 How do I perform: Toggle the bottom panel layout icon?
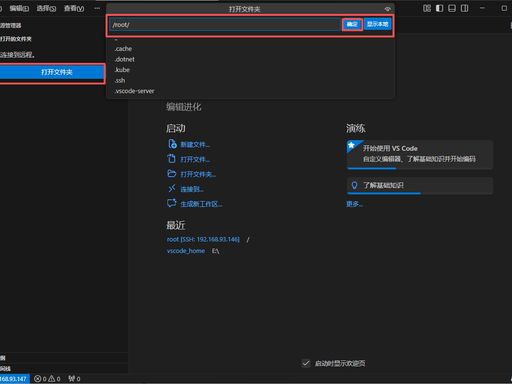pyautogui.click(x=452, y=8)
